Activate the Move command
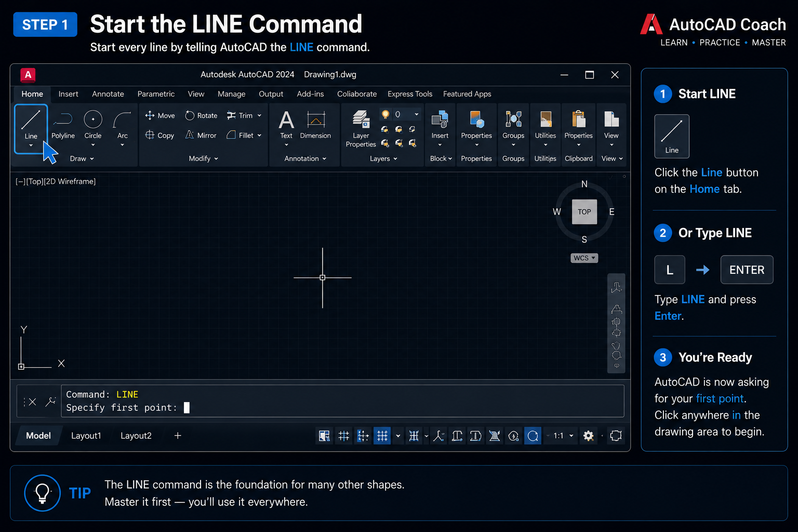 [x=160, y=115]
